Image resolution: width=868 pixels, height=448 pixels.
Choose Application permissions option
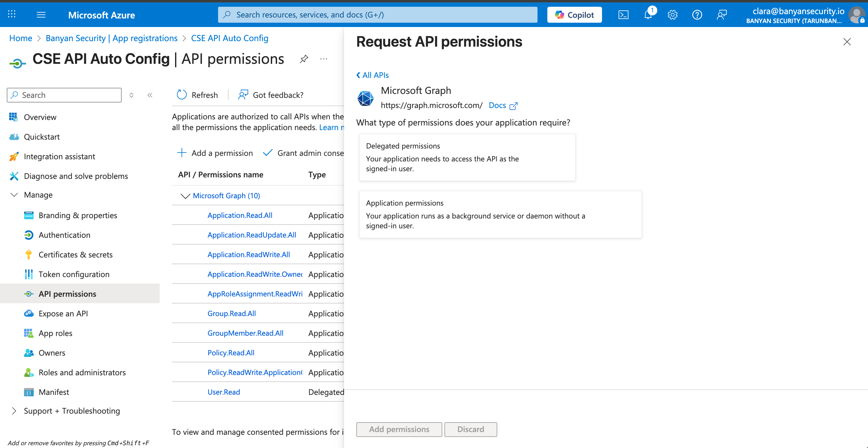coord(500,214)
